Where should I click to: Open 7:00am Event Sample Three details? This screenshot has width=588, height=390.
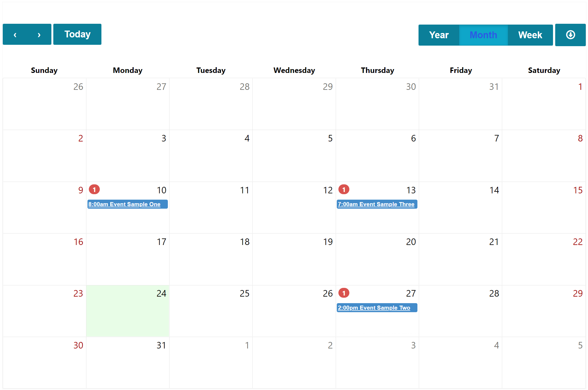point(376,204)
